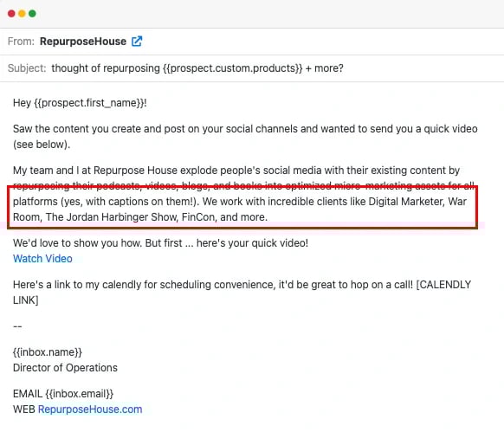Open RepurposeHouse external link icon
Viewport: 504px width, 432px height.
coord(137,42)
